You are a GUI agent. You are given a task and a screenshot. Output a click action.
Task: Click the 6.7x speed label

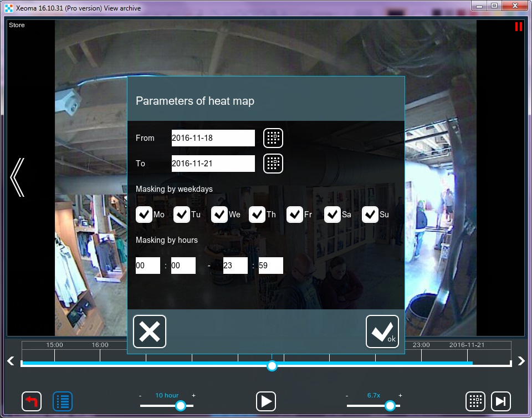tap(374, 396)
